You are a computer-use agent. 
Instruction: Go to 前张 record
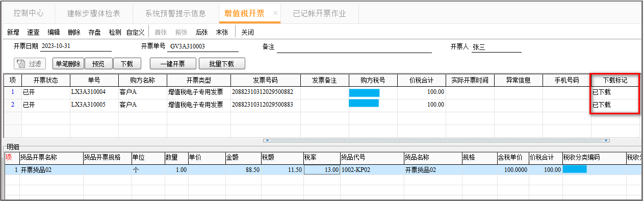click(181, 32)
